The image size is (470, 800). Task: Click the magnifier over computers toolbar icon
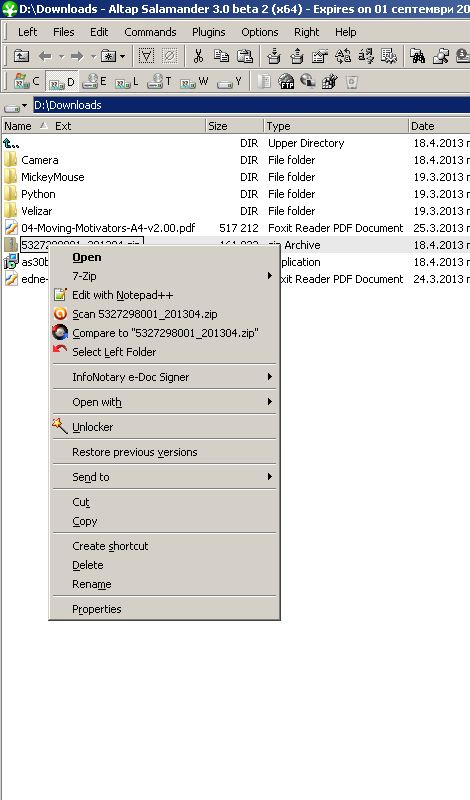440,56
